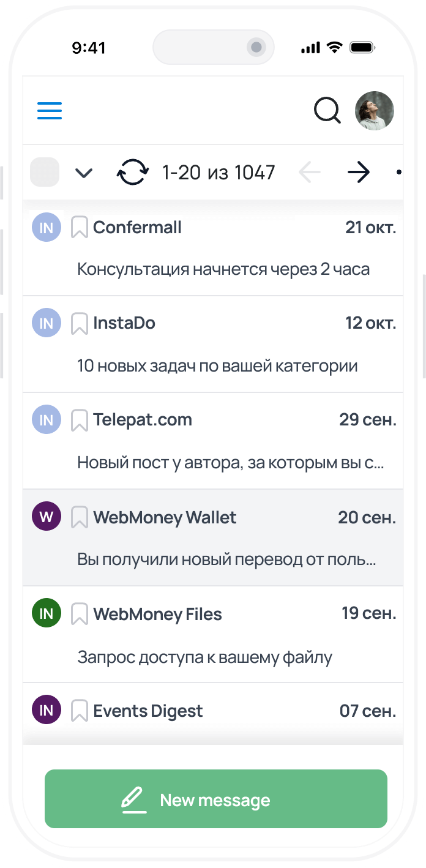The width and height of the screenshot is (426, 868).
Task: Compose a New message
Action: 216,799
